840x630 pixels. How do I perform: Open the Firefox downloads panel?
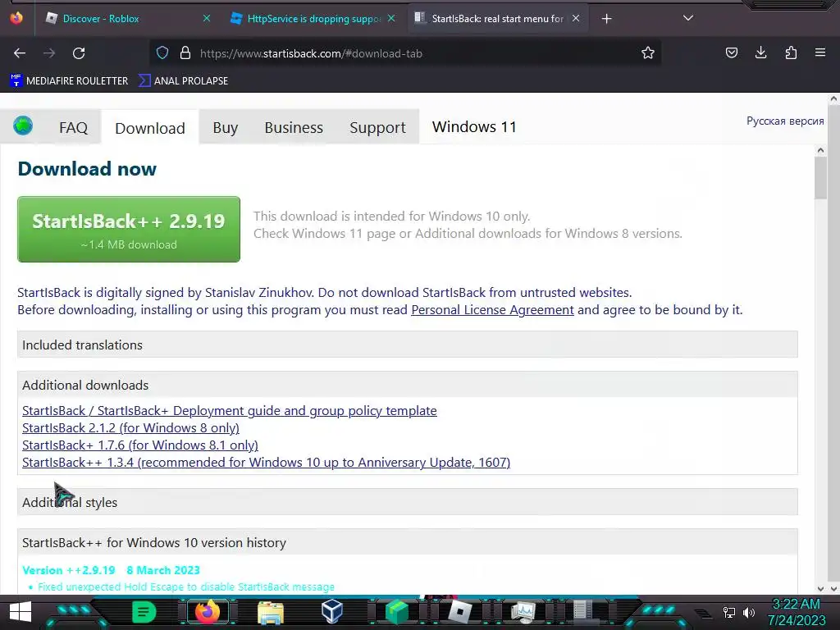point(760,52)
